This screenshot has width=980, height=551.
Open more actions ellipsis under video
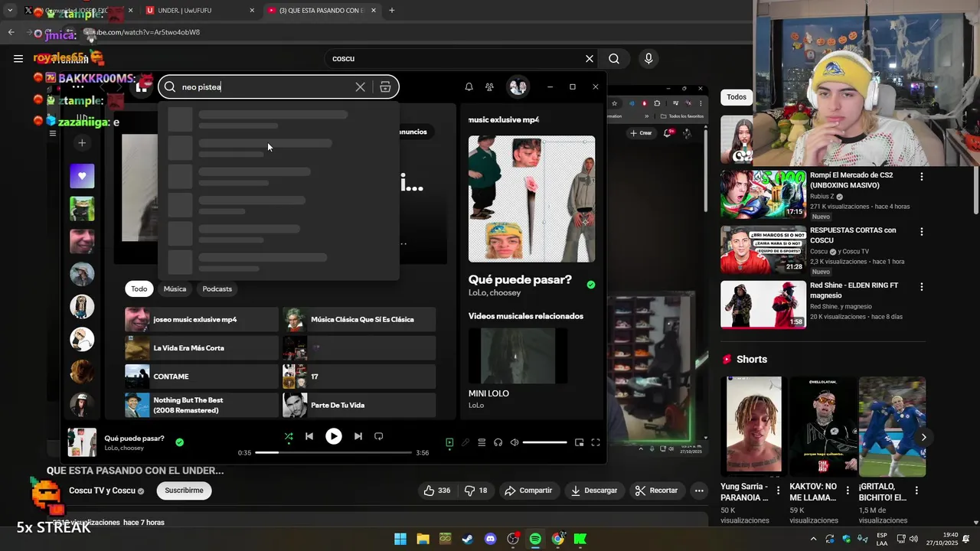[x=698, y=491]
